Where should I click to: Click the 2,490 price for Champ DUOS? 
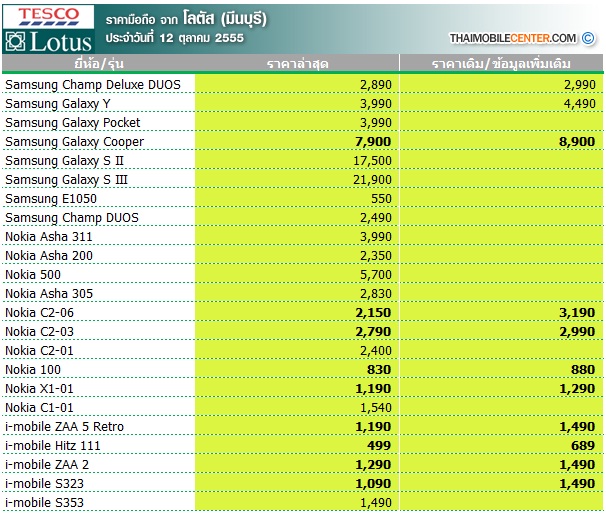click(x=376, y=218)
